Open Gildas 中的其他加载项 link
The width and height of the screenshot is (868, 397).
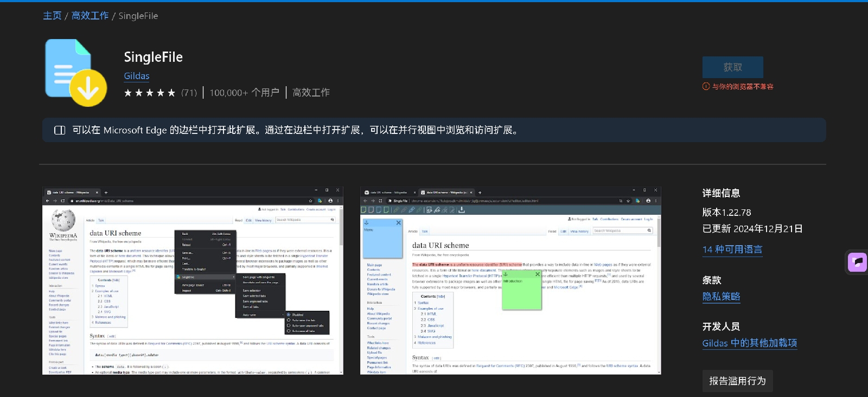click(x=749, y=343)
